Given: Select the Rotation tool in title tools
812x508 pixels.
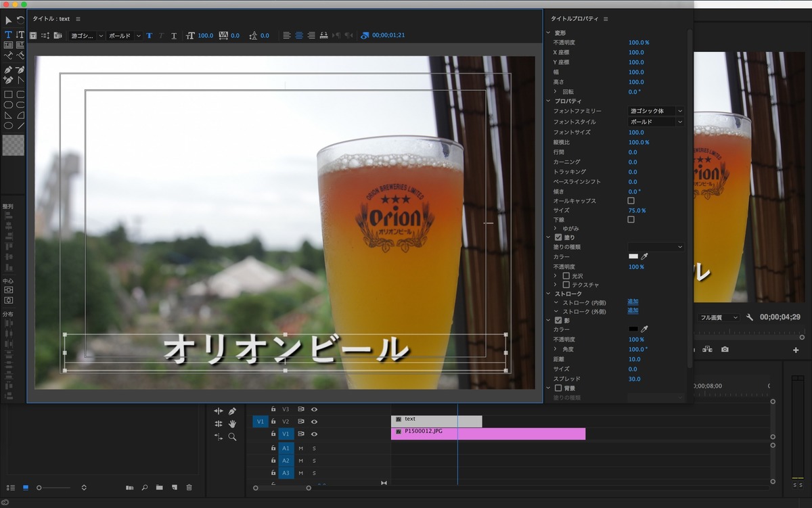Looking at the screenshot, I should pos(20,20).
